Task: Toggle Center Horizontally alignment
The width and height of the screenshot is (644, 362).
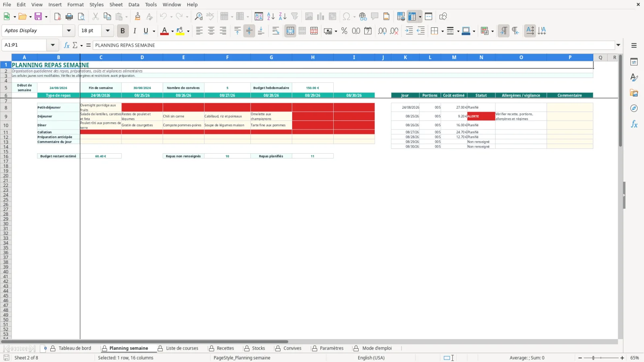Action: point(211,31)
